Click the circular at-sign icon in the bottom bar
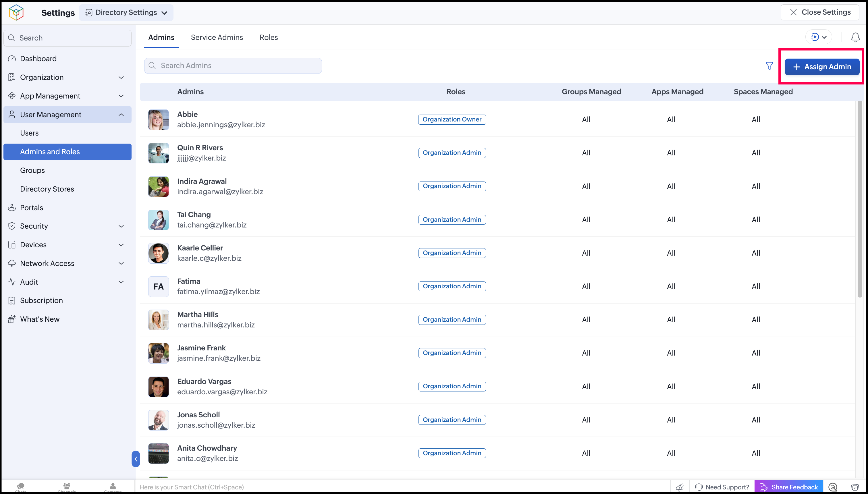868x494 pixels. [x=833, y=487]
